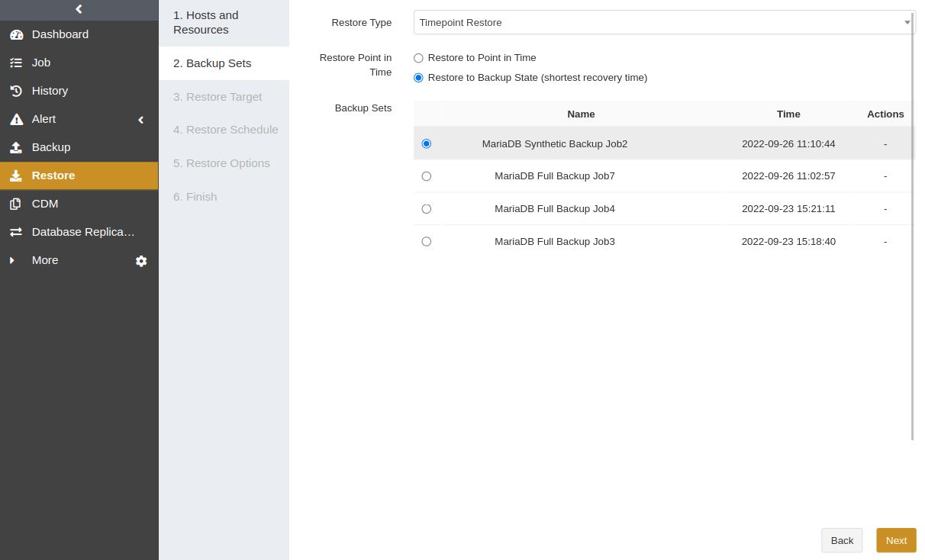Click MariaDB Synthetic Backup Job2 name
The height and width of the screenshot is (560, 925).
click(x=555, y=143)
